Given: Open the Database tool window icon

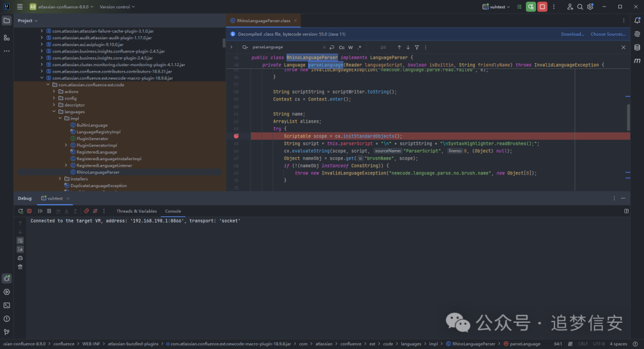Looking at the screenshot, I should (x=637, y=48).
